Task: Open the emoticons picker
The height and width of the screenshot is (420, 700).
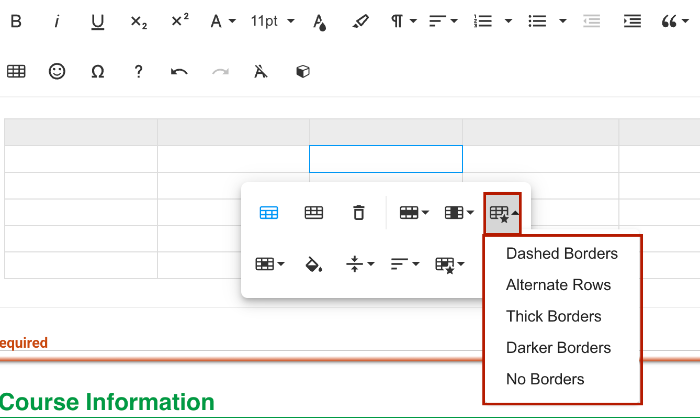Action: tap(57, 71)
